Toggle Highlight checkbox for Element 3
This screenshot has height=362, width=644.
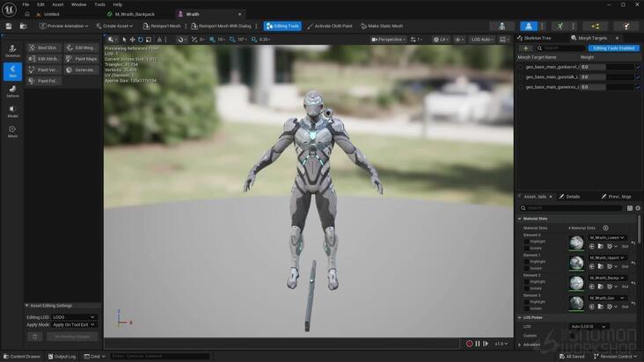pos(526,301)
